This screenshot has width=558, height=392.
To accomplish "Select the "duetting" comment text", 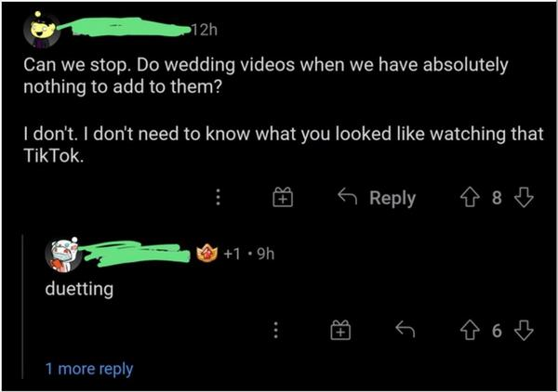I will 79,289.
